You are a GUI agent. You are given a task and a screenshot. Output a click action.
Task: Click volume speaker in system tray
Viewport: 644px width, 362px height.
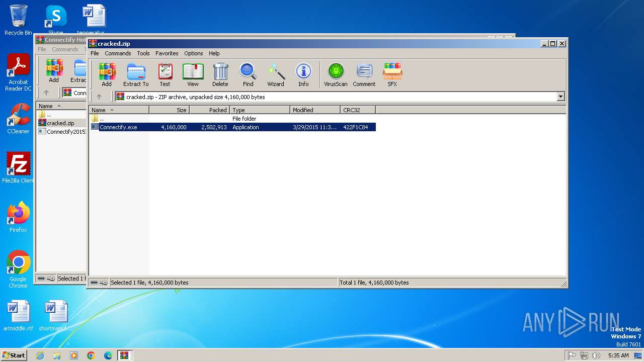coord(596,355)
